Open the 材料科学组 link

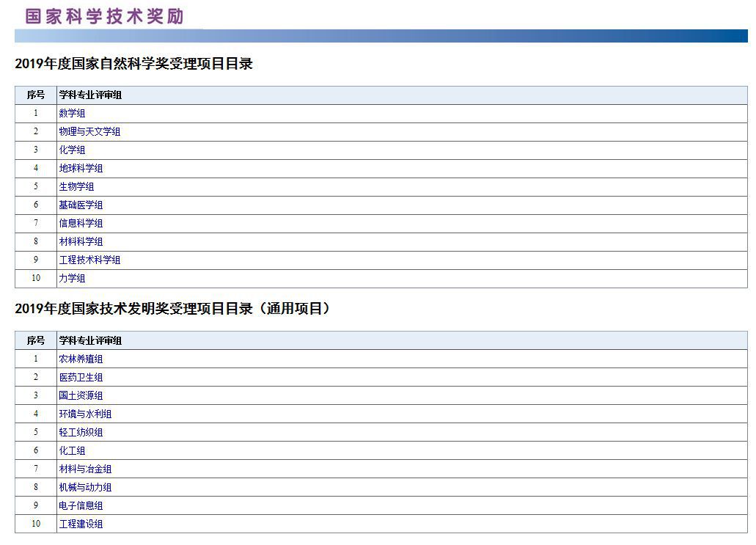81,242
